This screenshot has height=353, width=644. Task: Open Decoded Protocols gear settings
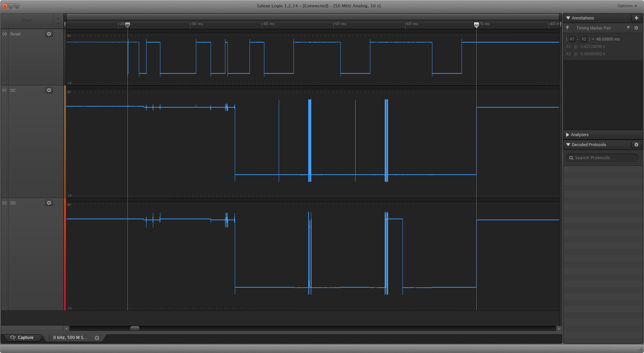[636, 144]
